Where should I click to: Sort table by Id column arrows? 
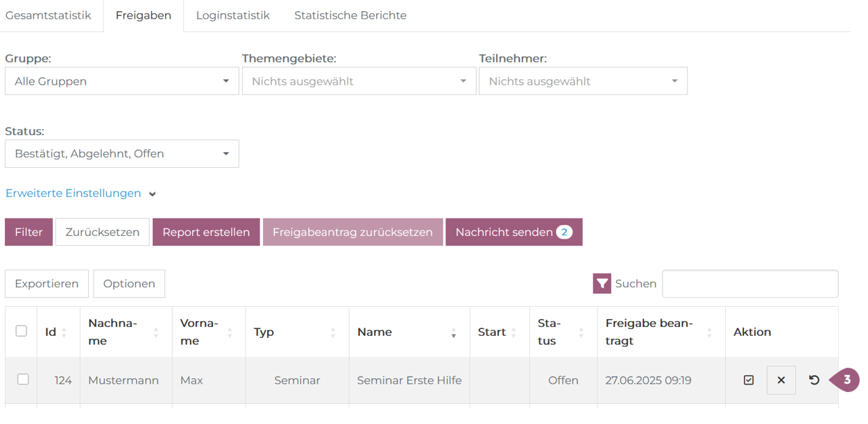click(64, 332)
